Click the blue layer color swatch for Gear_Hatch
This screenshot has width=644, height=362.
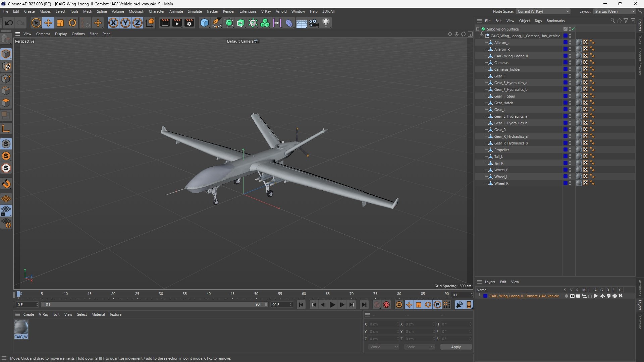point(565,103)
